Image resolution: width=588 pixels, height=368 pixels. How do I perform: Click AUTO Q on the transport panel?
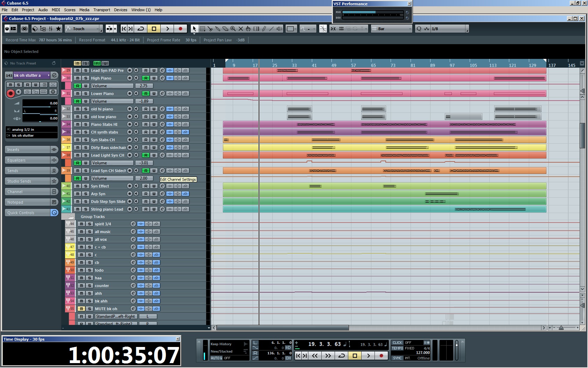pyautogui.click(x=216, y=358)
